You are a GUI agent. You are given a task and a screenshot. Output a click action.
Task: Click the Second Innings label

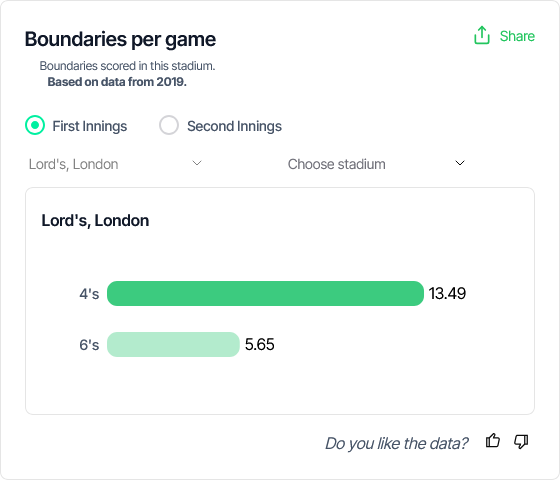click(x=234, y=126)
